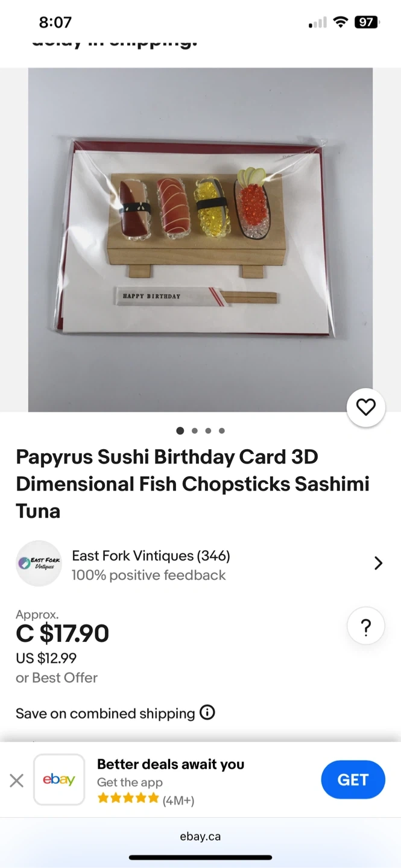The width and height of the screenshot is (401, 868).
Task: Open the question mark price help
Action: [x=366, y=627]
